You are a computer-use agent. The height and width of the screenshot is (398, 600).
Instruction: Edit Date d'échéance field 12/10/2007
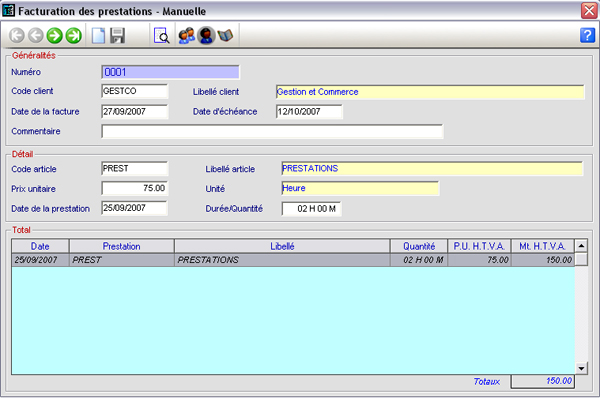pos(309,111)
